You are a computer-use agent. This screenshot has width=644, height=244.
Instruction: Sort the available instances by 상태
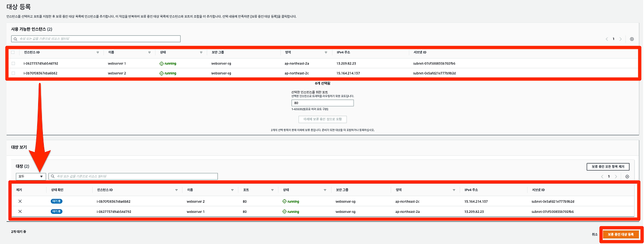[201, 52]
